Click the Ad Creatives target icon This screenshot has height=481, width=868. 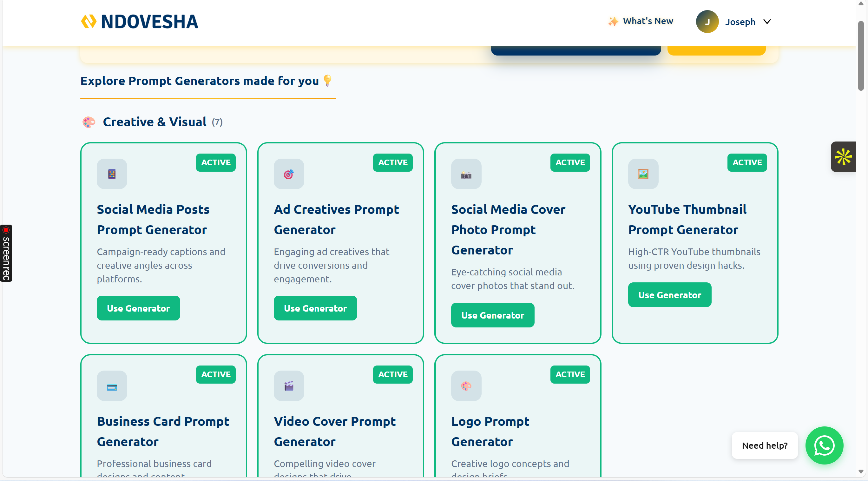pos(289,174)
